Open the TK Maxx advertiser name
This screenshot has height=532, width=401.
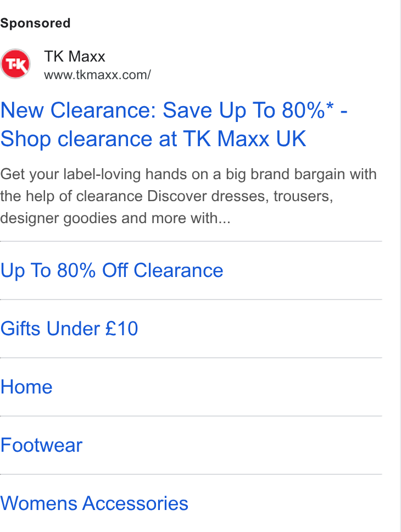coord(75,56)
